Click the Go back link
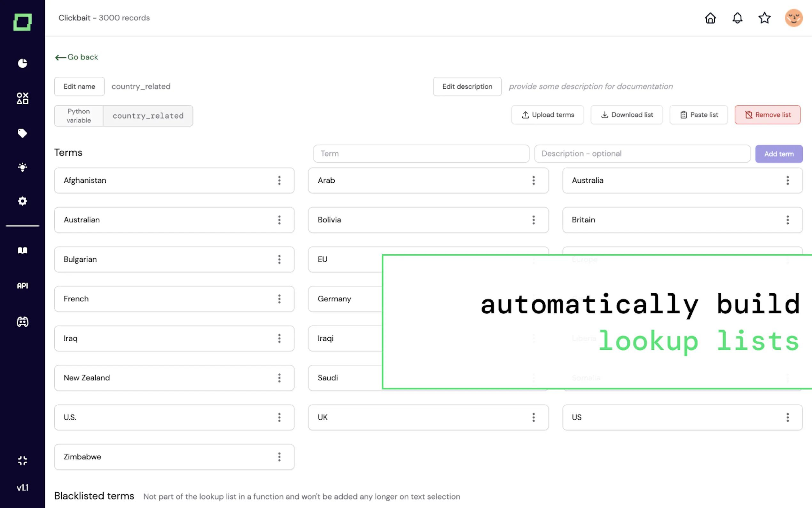 coord(77,57)
